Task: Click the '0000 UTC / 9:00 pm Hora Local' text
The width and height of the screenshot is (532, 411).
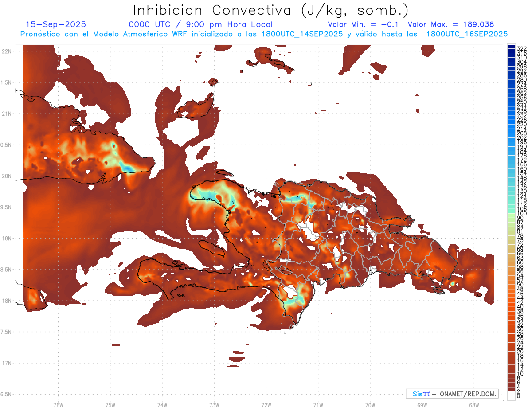Action: tap(200, 24)
